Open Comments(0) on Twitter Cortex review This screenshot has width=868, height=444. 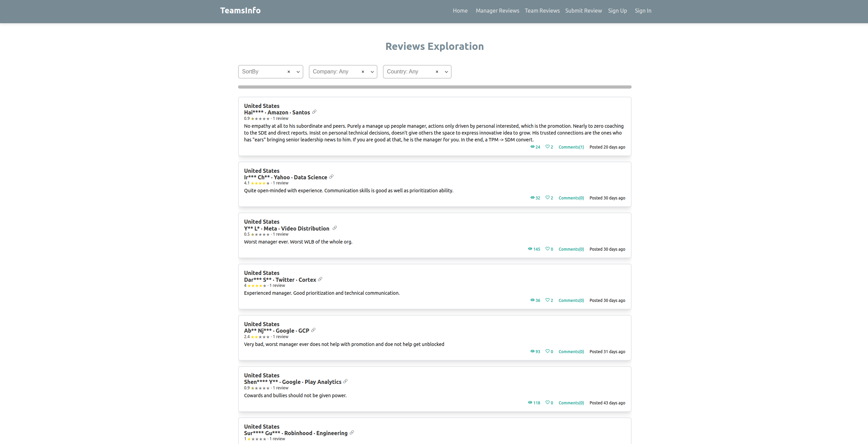point(571,301)
